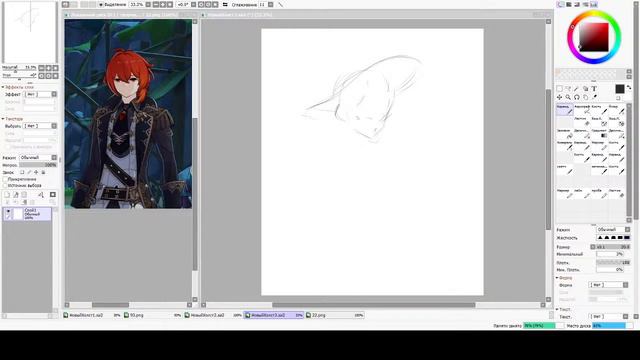Select the shape tool icon

pyautogui.click(x=585, y=89)
